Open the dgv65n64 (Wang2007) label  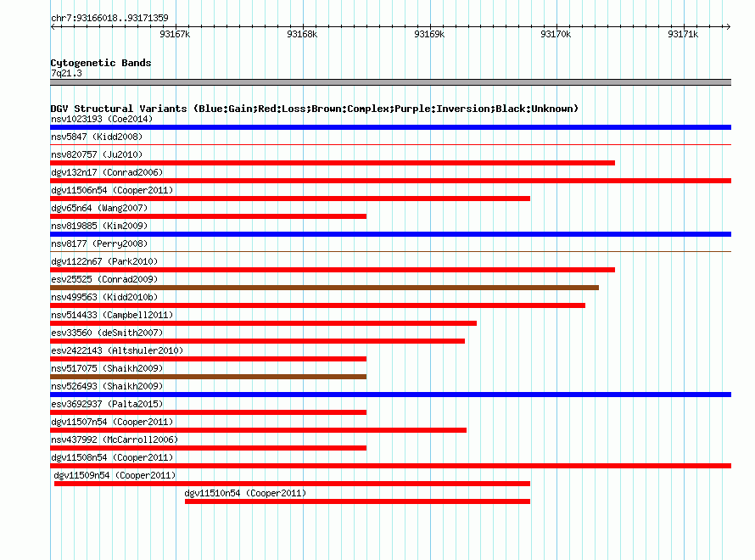pyautogui.click(x=99, y=208)
